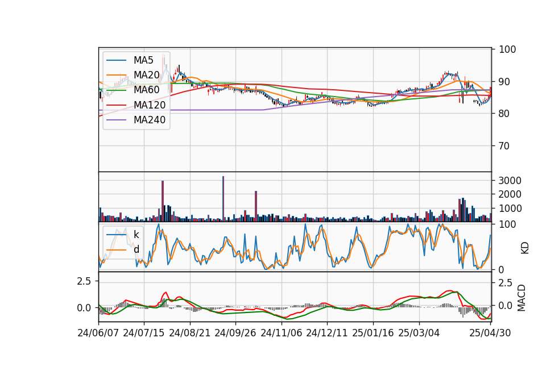Click the right-side 2.5 MACD tick label
This screenshot has width=546, height=392.
[x=505, y=283]
